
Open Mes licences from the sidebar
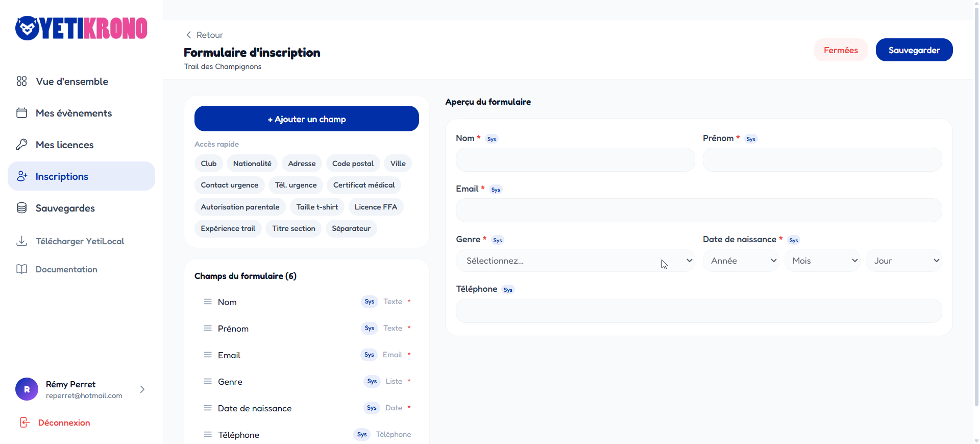pyautogui.click(x=65, y=145)
